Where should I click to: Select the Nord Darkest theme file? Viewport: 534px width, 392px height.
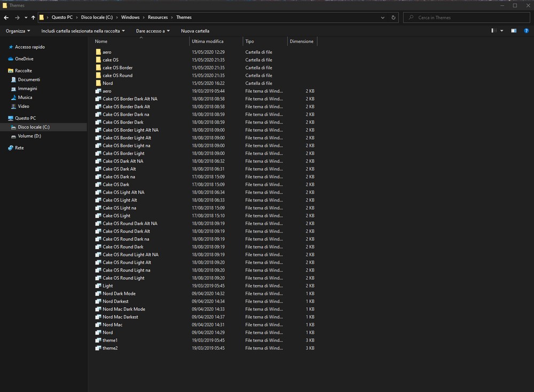click(115, 301)
